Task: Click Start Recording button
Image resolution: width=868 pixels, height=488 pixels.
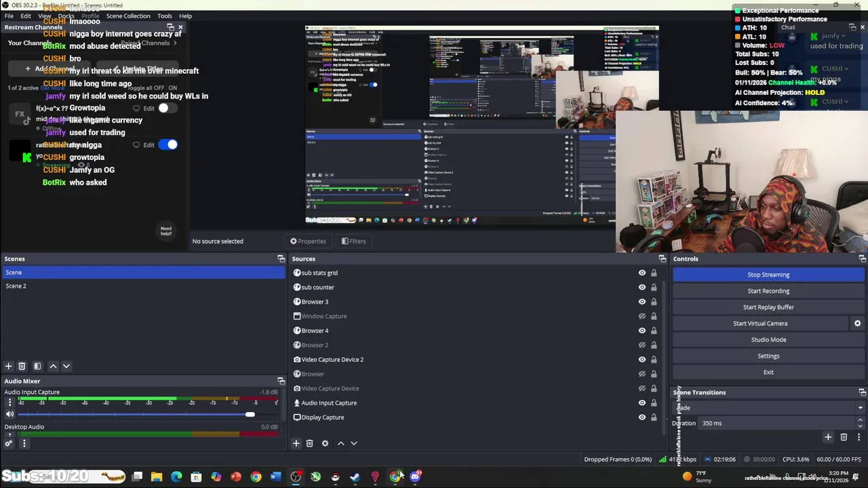Action: click(x=768, y=291)
